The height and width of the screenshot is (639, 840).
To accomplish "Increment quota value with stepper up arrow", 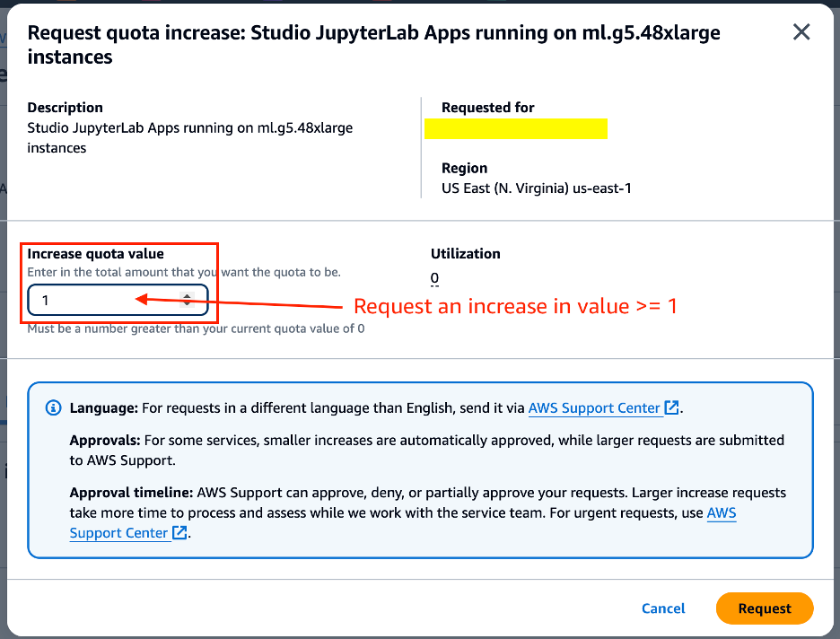I will click(187, 295).
